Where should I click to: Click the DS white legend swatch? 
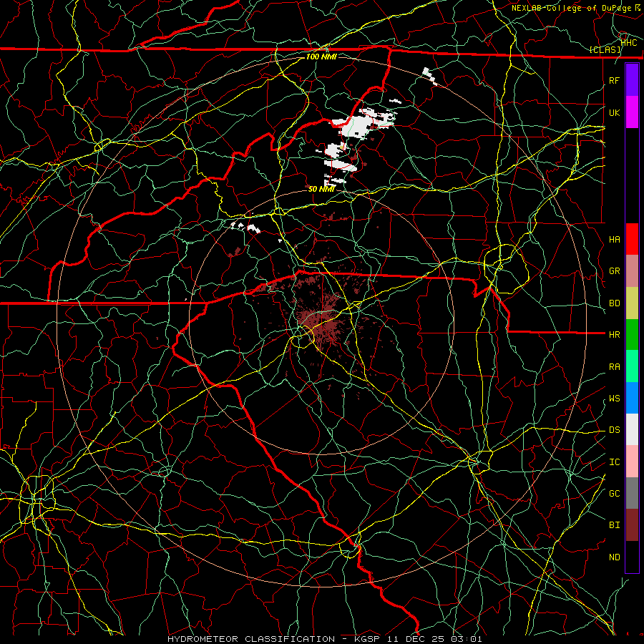tap(632, 429)
